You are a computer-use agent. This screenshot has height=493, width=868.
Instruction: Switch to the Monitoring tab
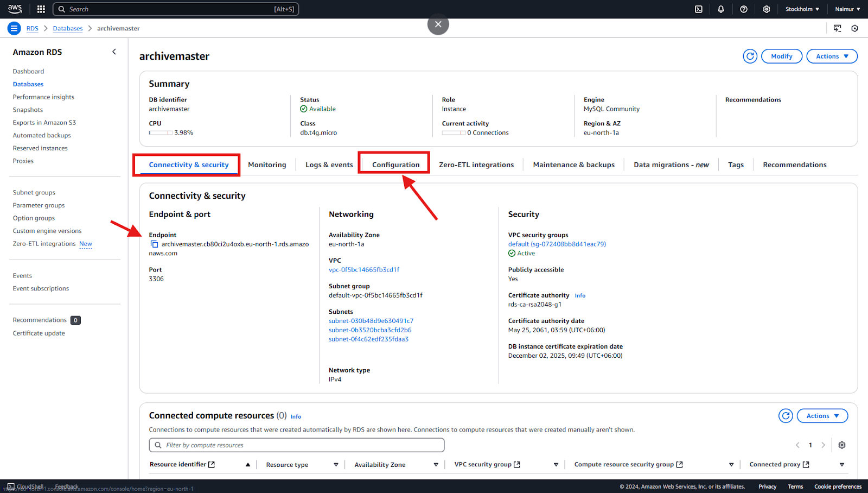pos(267,165)
